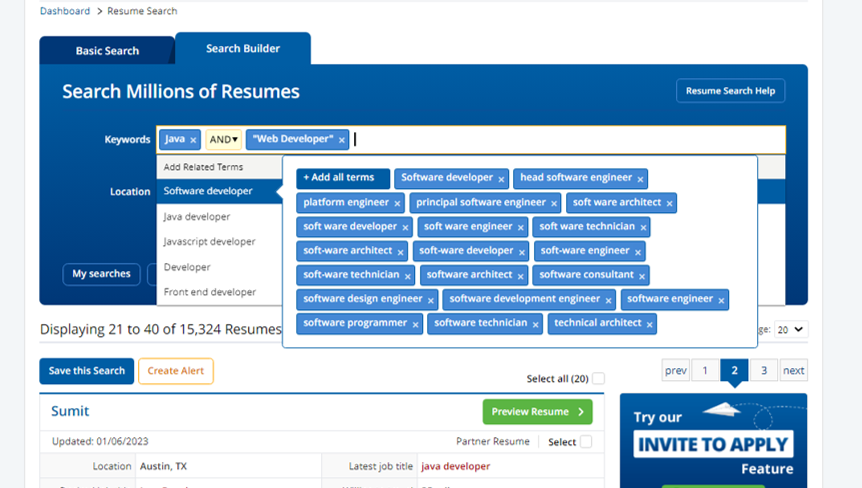
Task: Open the AND operator dropdown
Action: pos(224,140)
